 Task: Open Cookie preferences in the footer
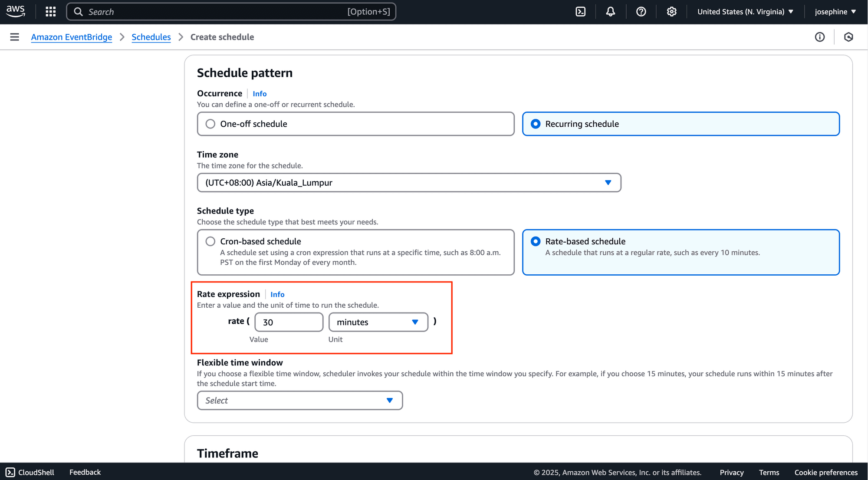(x=826, y=472)
